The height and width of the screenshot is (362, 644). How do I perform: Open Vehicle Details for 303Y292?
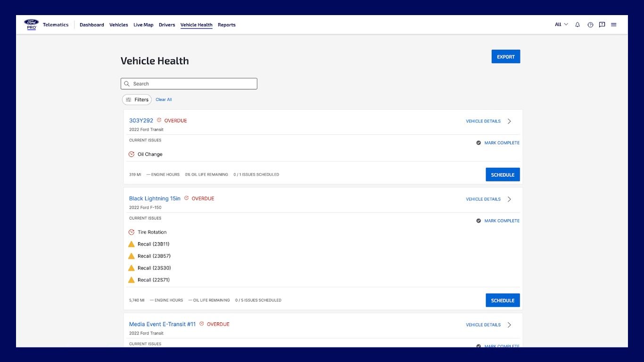[483, 121]
